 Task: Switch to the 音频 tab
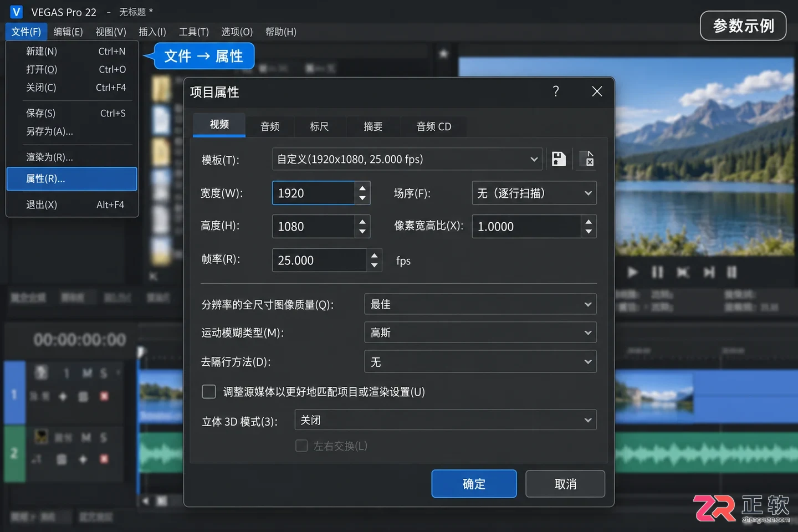pyautogui.click(x=270, y=126)
